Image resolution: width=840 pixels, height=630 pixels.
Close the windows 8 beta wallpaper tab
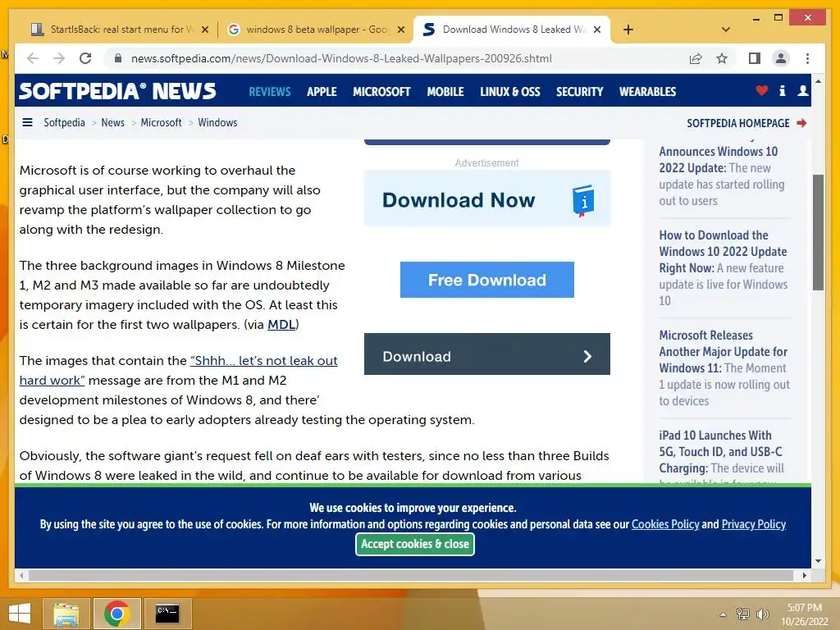(x=400, y=30)
